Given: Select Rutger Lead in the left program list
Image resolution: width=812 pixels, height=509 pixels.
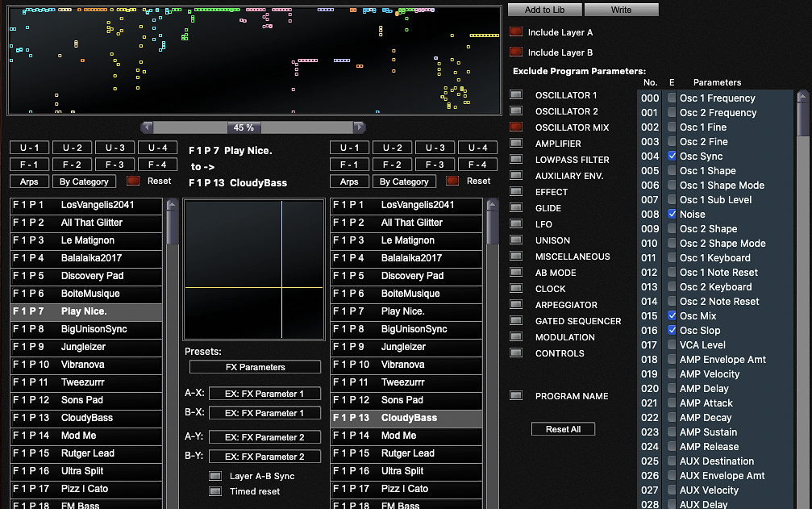Looking at the screenshot, I should 87,453.
